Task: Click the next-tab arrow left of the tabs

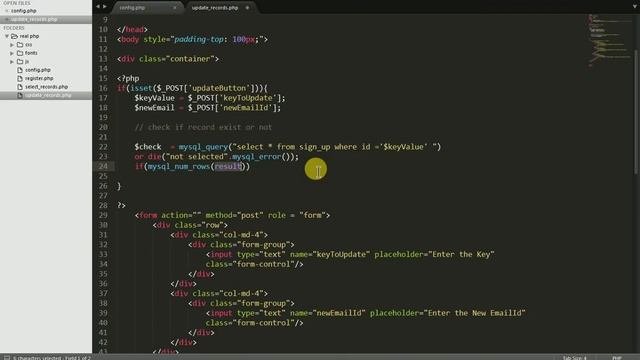Action: pyautogui.click(x=105, y=7)
